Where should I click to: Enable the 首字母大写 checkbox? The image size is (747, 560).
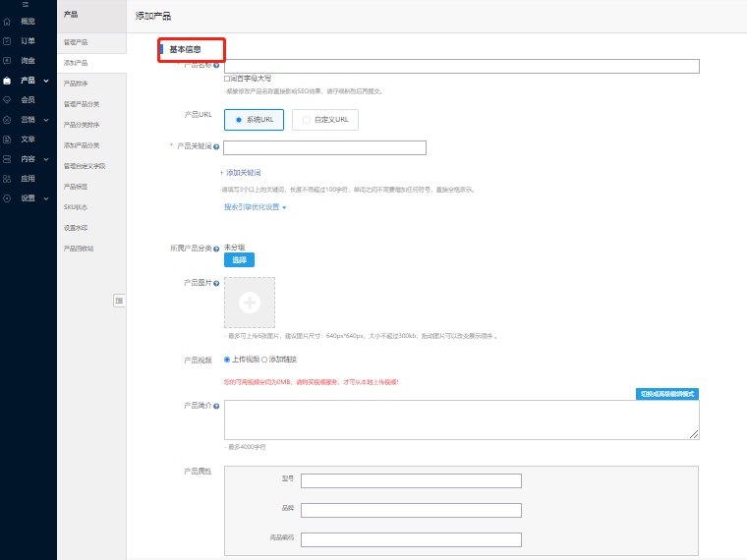pyautogui.click(x=227, y=79)
